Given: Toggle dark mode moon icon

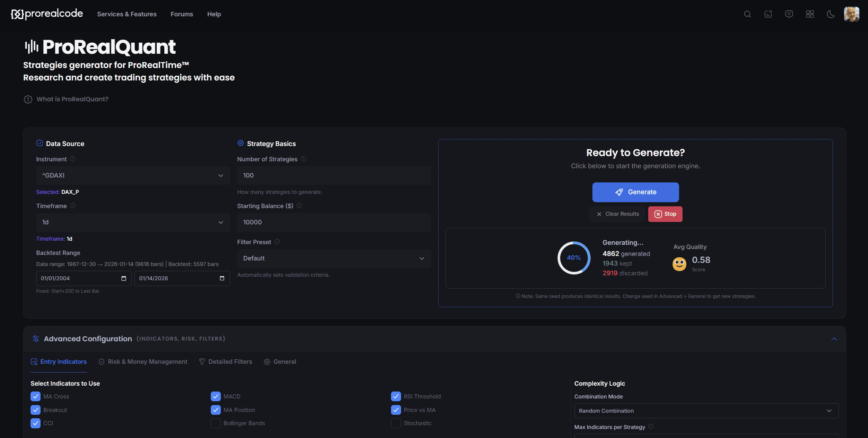Looking at the screenshot, I should point(831,14).
